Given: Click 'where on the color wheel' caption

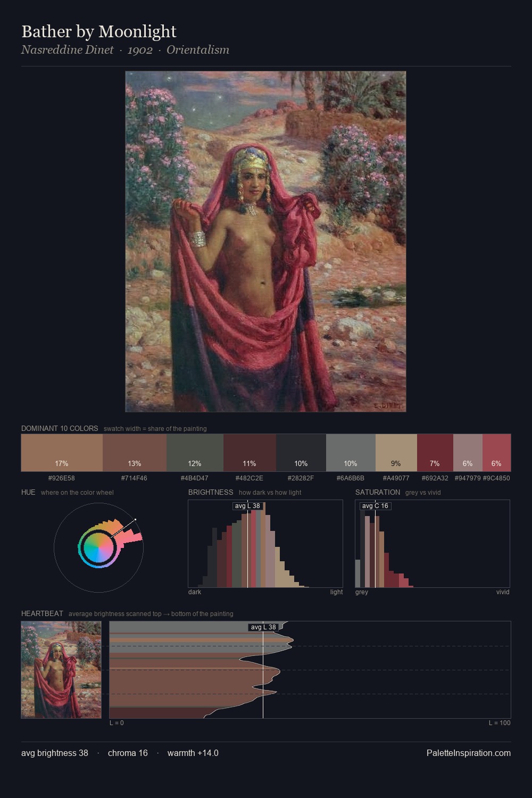Looking at the screenshot, I should point(77,493).
